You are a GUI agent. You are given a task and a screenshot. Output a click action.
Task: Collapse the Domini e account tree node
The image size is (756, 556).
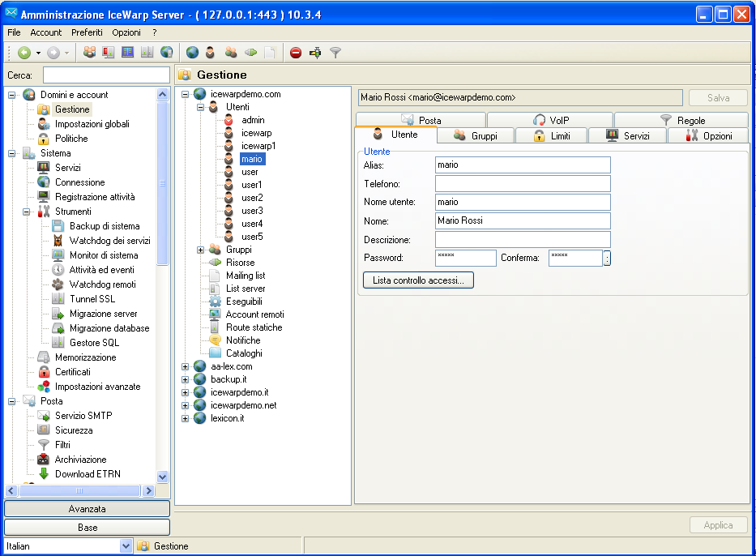pos(11,95)
